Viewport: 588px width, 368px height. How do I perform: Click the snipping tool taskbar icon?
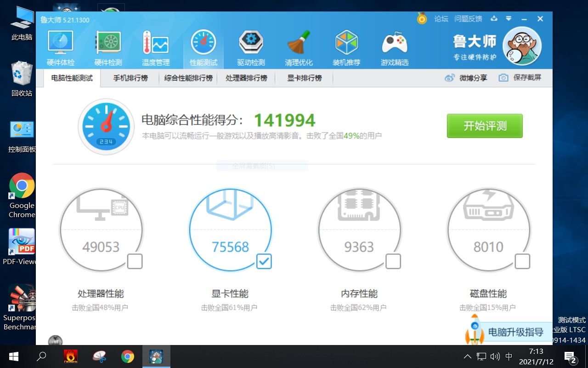click(99, 356)
